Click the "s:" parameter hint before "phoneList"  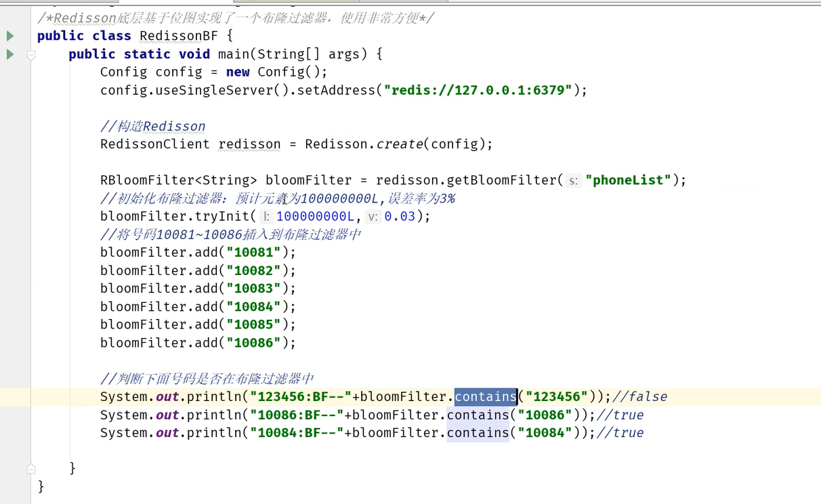coord(574,180)
